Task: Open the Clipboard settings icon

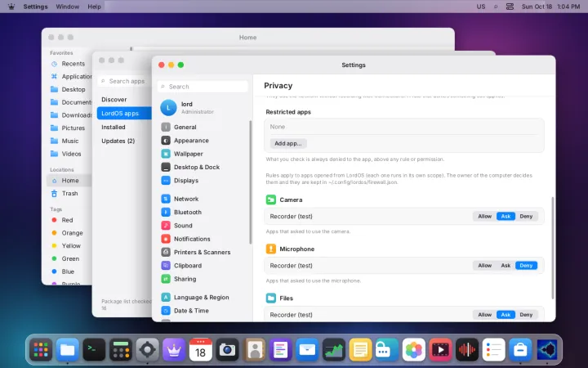Action: (x=165, y=266)
